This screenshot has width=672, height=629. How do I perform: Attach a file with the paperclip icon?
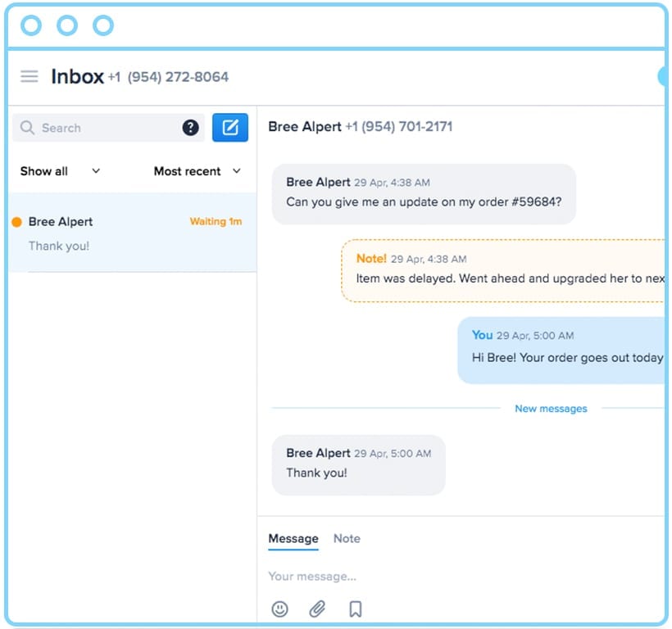pyautogui.click(x=317, y=609)
